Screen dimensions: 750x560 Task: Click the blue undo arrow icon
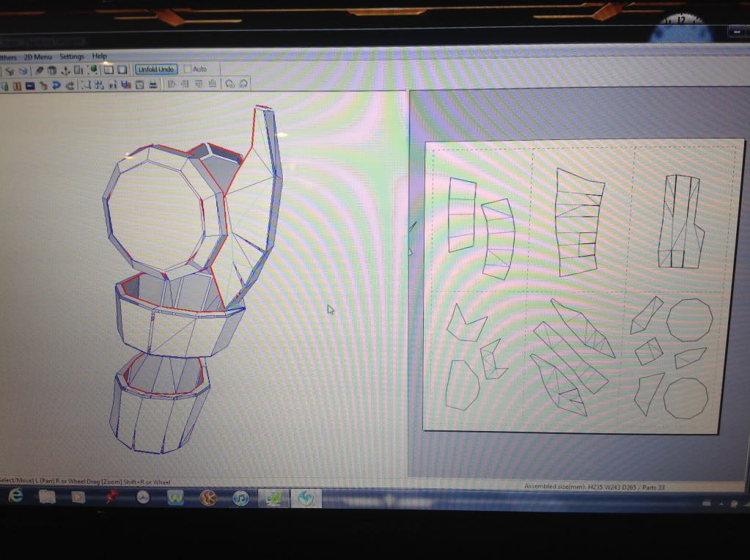pyautogui.click(x=57, y=85)
